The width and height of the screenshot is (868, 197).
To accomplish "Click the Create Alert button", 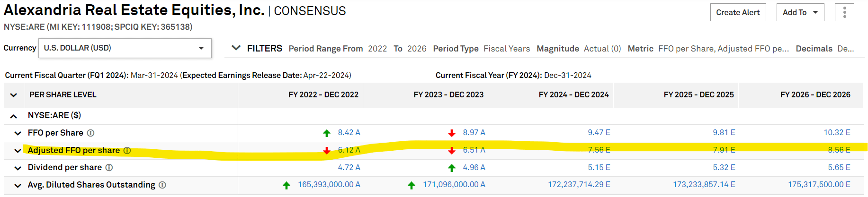I will tap(737, 12).
